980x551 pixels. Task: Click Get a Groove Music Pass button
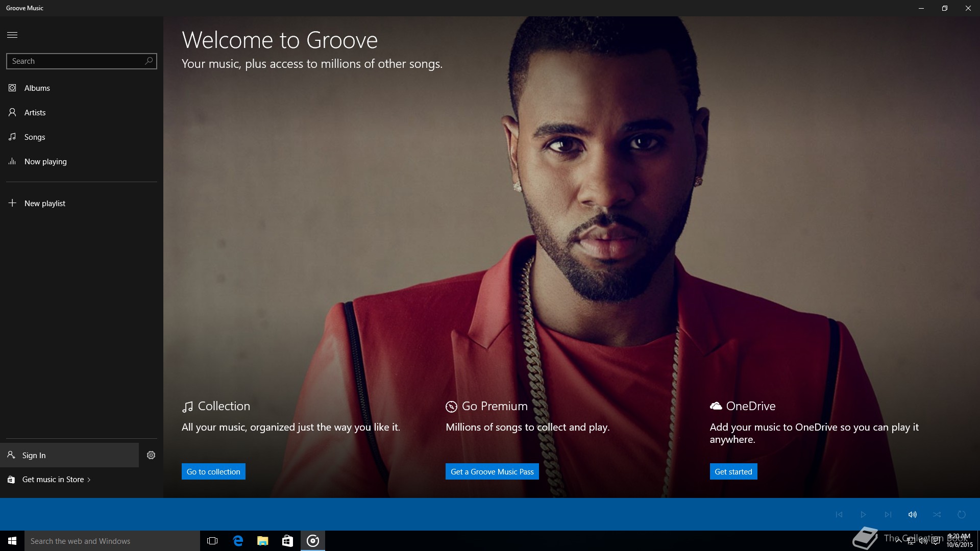click(x=492, y=471)
